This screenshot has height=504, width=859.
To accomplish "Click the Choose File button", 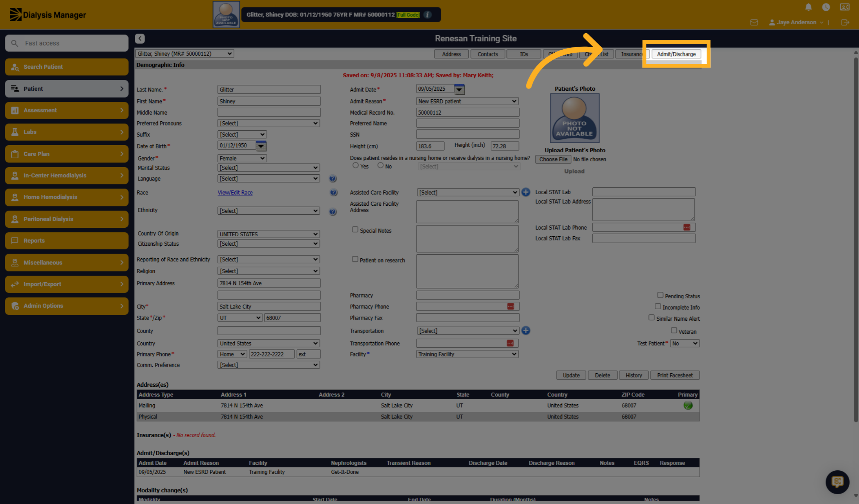I will coord(553,159).
